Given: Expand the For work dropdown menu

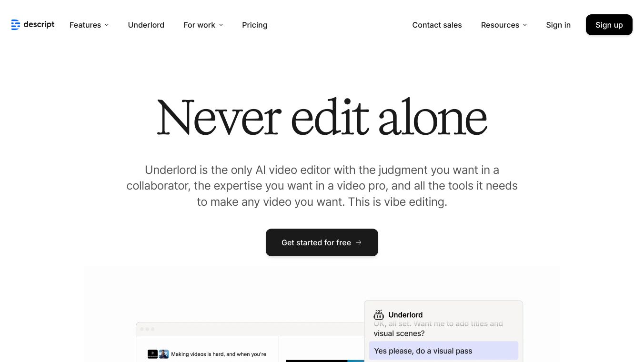Looking at the screenshot, I should tap(203, 25).
